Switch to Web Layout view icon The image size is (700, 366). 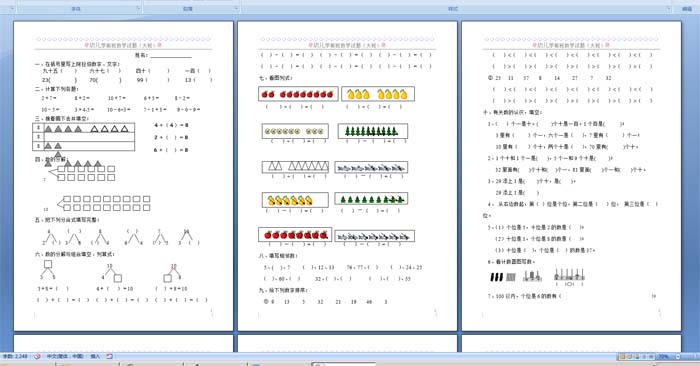point(637,357)
